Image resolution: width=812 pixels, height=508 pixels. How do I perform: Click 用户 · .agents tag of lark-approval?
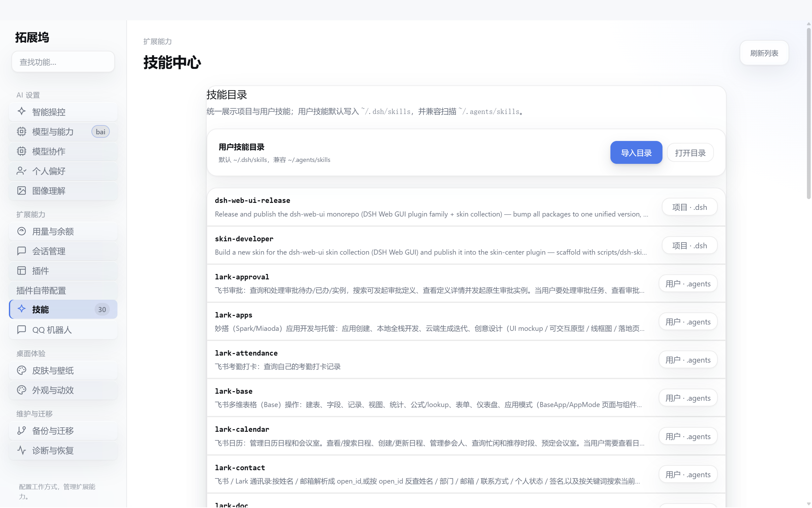click(x=688, y=284)
